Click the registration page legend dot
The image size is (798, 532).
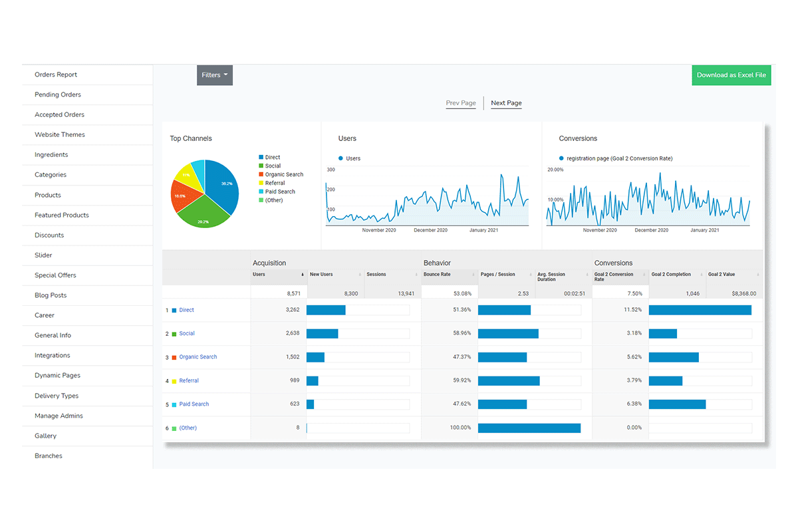[x=561, y=158]
